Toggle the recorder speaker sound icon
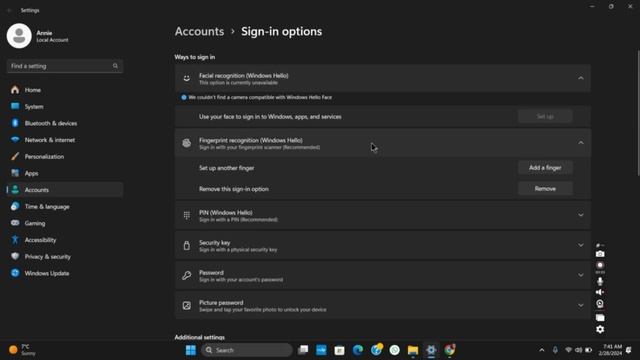Viewport: 640px width, 360px height. [x=600, y=292]
